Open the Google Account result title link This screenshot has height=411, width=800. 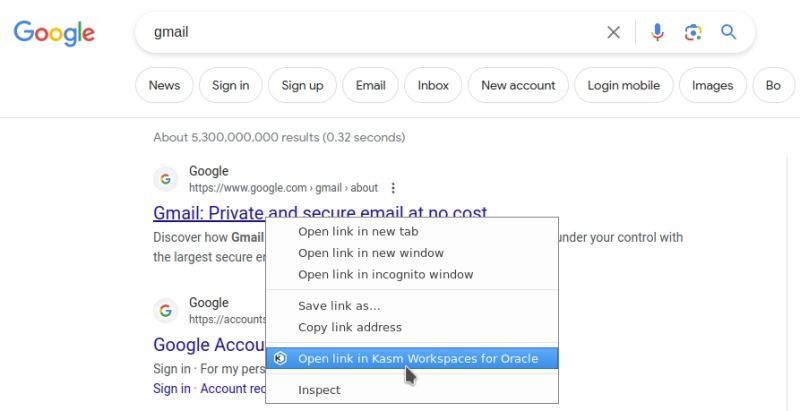(x=209, y=345)
